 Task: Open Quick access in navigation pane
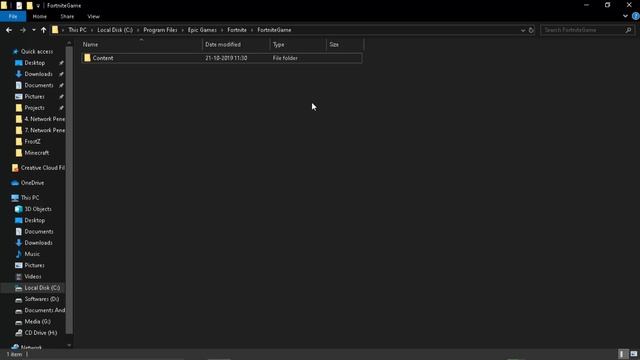click(37, 51)
